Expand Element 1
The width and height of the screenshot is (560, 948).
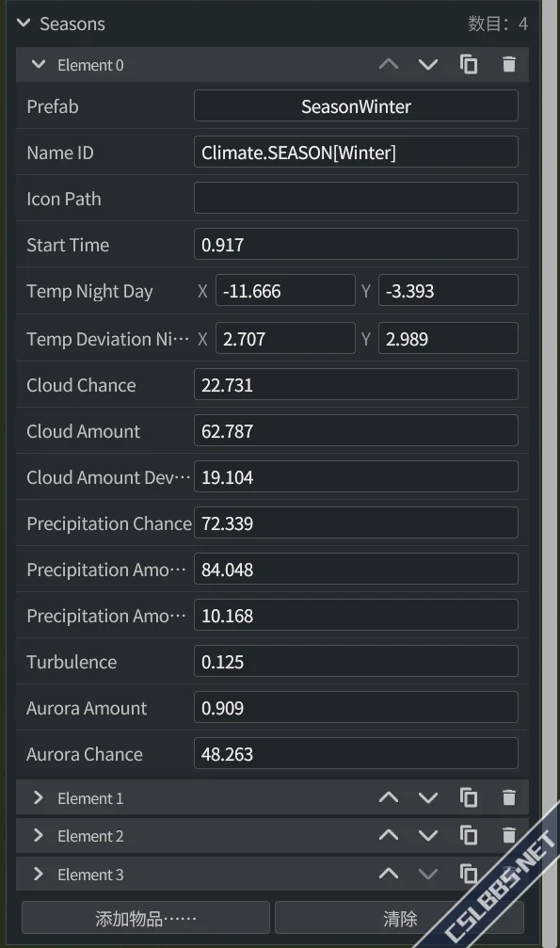point(38,797)
